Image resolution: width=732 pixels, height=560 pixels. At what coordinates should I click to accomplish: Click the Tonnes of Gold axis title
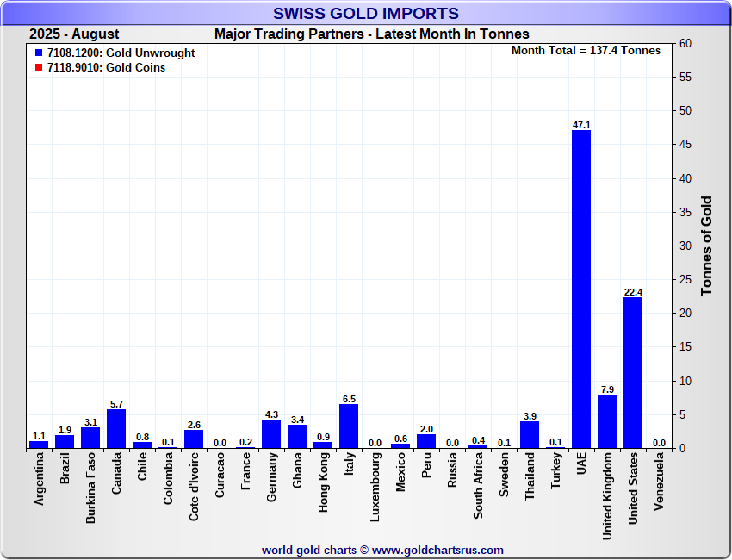706,246
